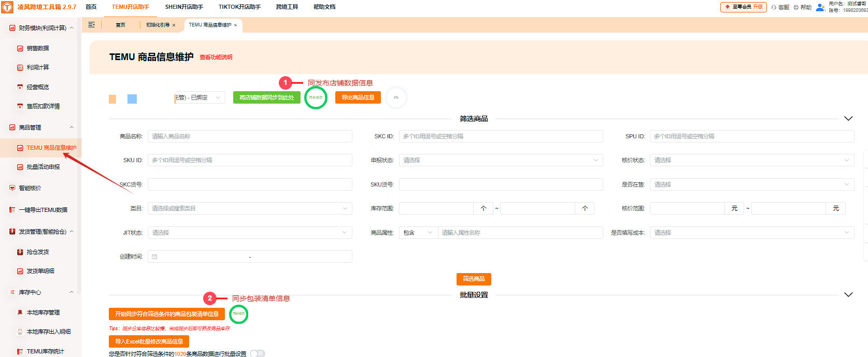Close the 初始化引导 tab

[x=174, y=25]
